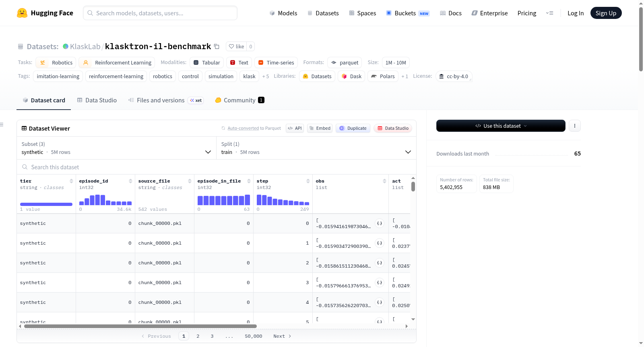644x347 pixels.
Task: Click the Polars library tag
Action: tap(383, 76)
